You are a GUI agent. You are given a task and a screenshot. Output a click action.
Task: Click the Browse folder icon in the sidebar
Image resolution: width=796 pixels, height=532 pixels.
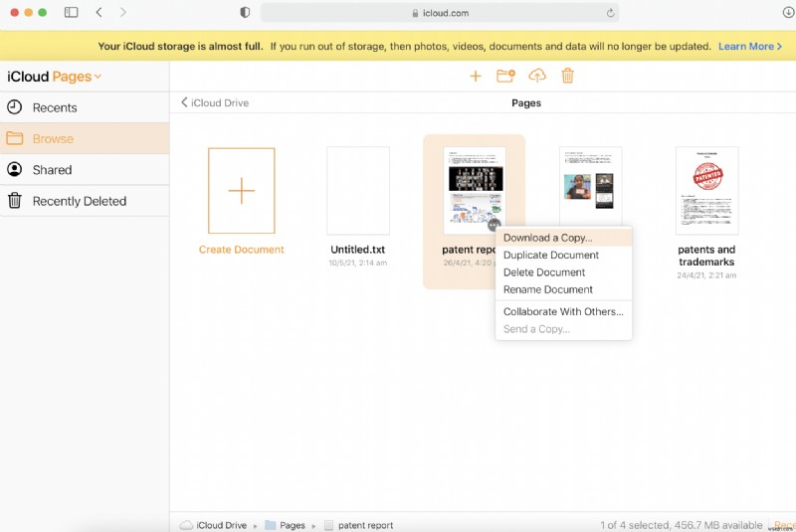click(x=15, y=138)
